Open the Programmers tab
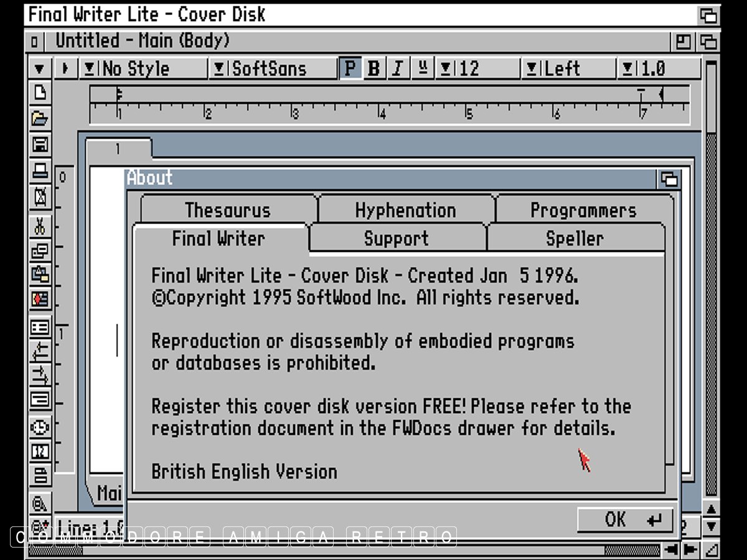747x560 pixels. tap(583, 210)
